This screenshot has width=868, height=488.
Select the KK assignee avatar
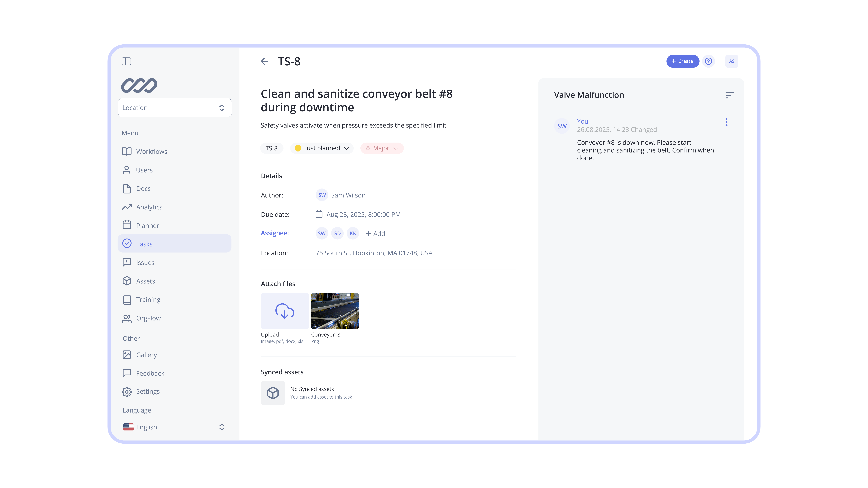353,233
